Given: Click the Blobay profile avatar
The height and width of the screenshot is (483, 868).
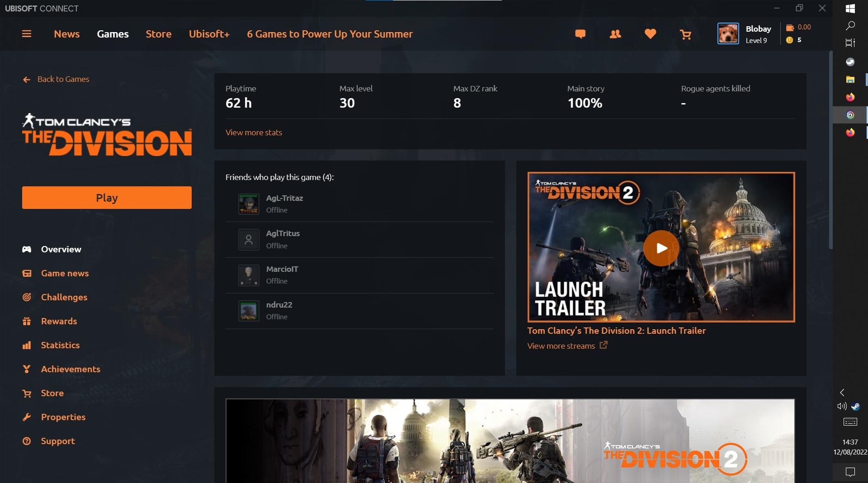Looking at the screenshot, I should [x=728, y=33].
